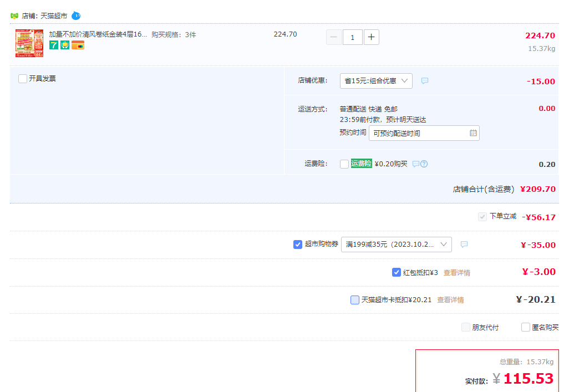564x392 pixels.
Task: Uncheck the 超市购物券 checkbox
Action: (x=297, y=245)
